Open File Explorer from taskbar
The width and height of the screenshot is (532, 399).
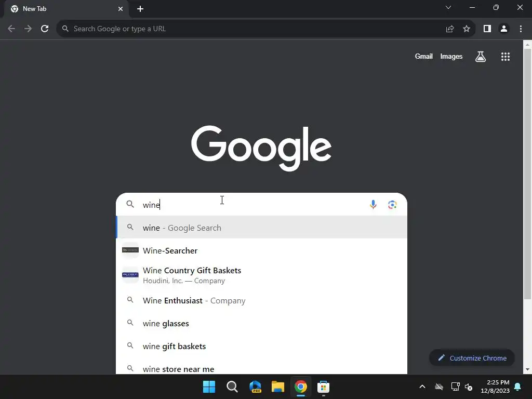coord(278,387)
